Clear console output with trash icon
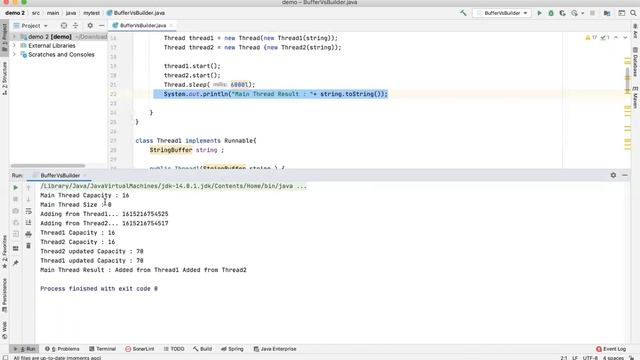 pyautogui.click(x=28, y=246)
